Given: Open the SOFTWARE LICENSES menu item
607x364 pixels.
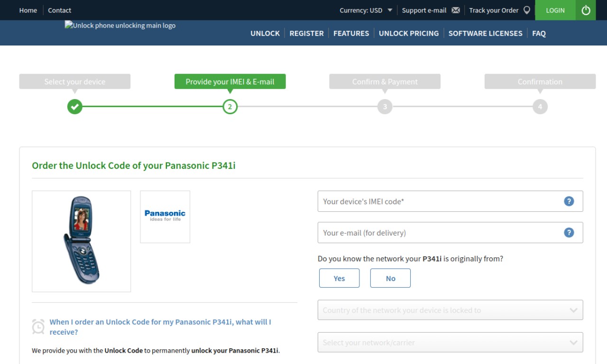Looking at the screenshot, I should click(485, 33).
